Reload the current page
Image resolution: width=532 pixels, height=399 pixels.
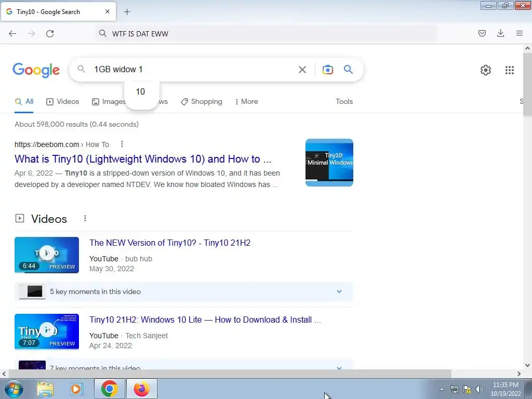(50, 34)
